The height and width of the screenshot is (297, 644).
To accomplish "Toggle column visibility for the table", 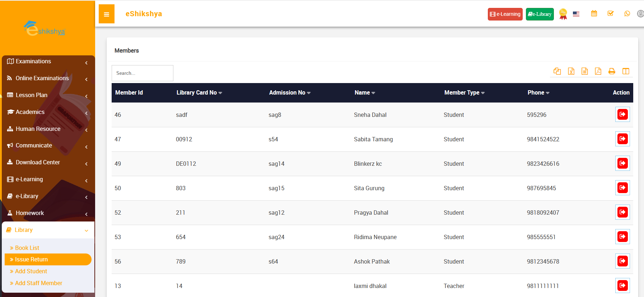I will pos(626,71).
